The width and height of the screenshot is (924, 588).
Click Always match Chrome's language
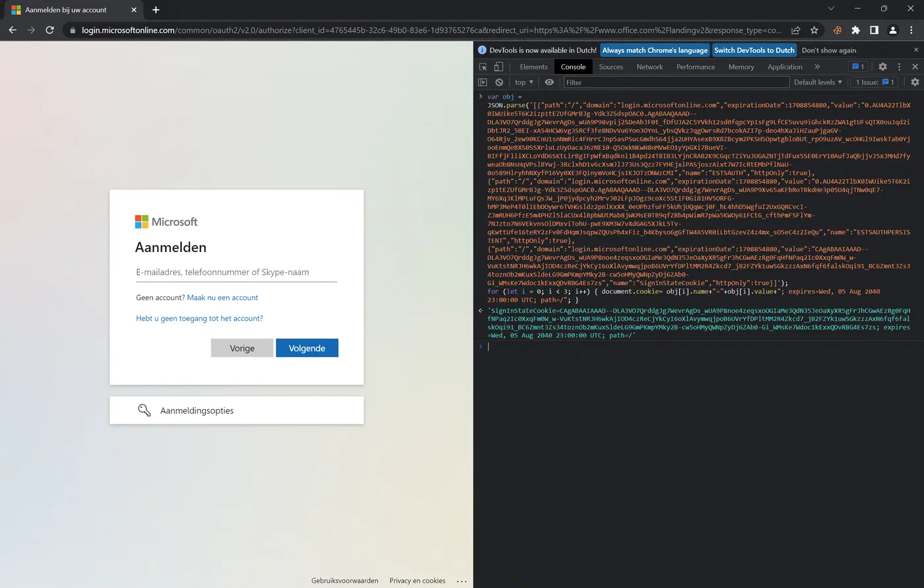click(x=655, y=50)
